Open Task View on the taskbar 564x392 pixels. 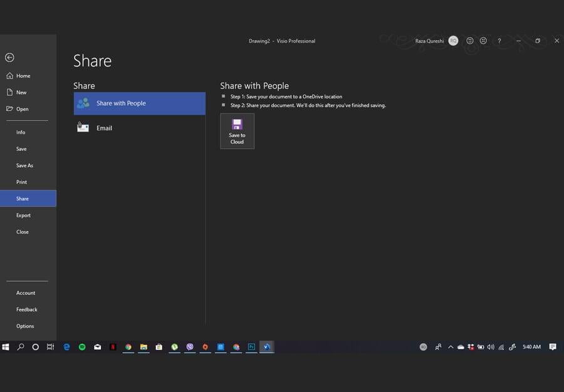pos(50,347)
